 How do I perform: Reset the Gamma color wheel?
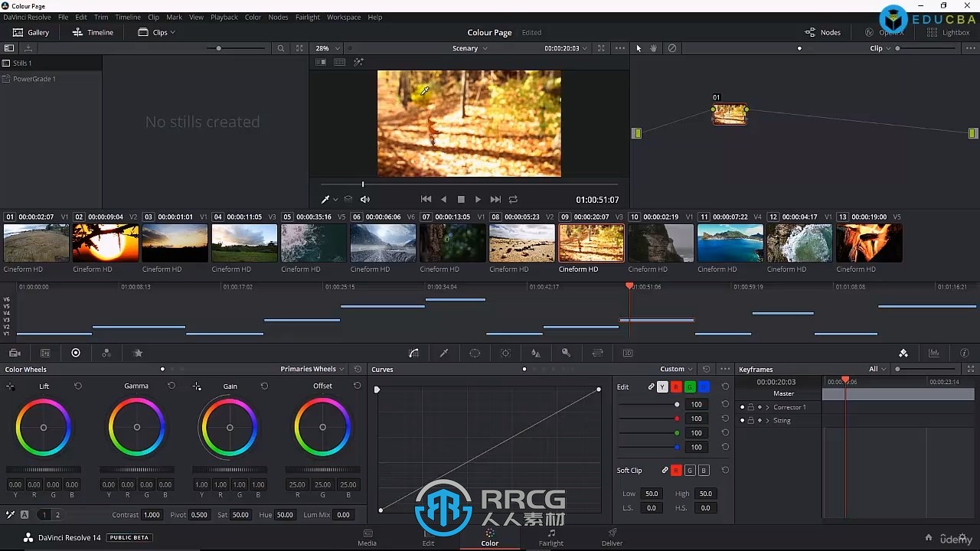coord(171,386)
